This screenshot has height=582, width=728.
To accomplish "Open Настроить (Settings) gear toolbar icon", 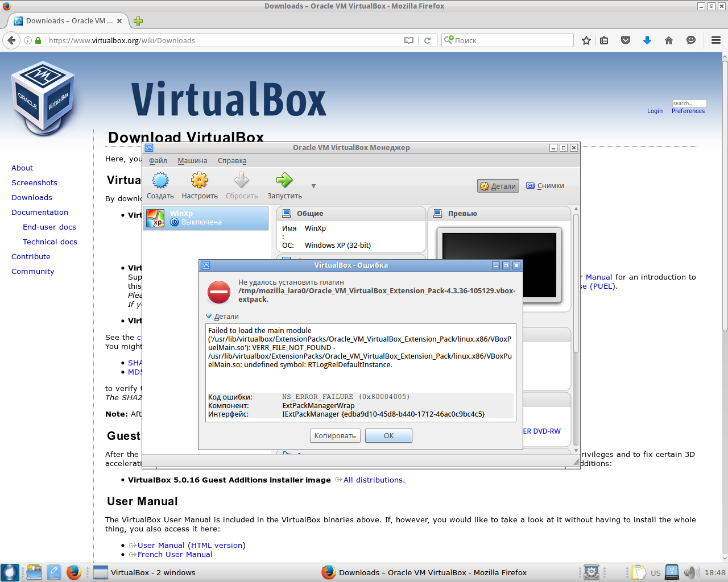I will [x=200, y=186].
